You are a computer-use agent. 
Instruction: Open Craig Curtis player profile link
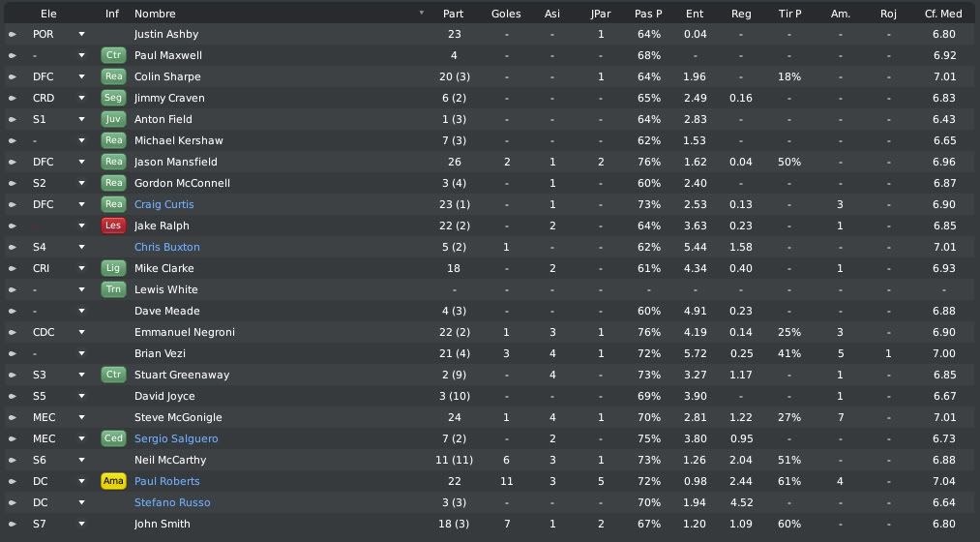pyautogui.click(x=163, y=204)
